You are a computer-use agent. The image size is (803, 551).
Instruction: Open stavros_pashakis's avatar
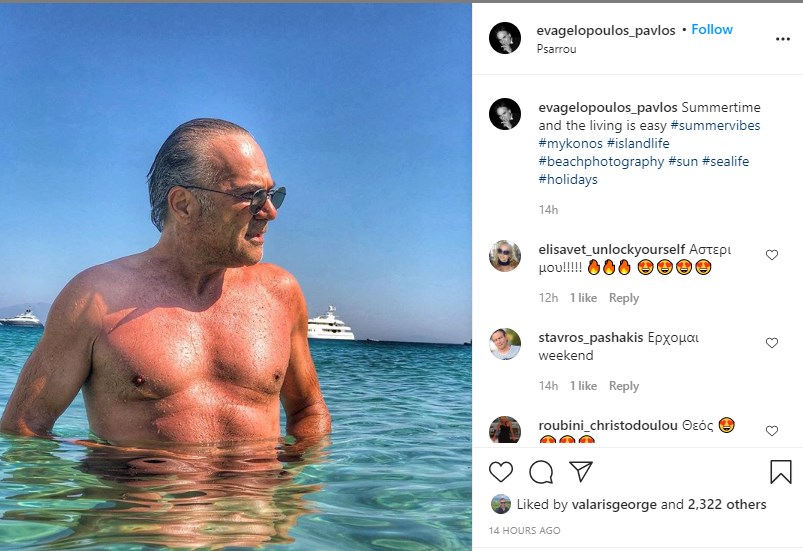[505, 344]
